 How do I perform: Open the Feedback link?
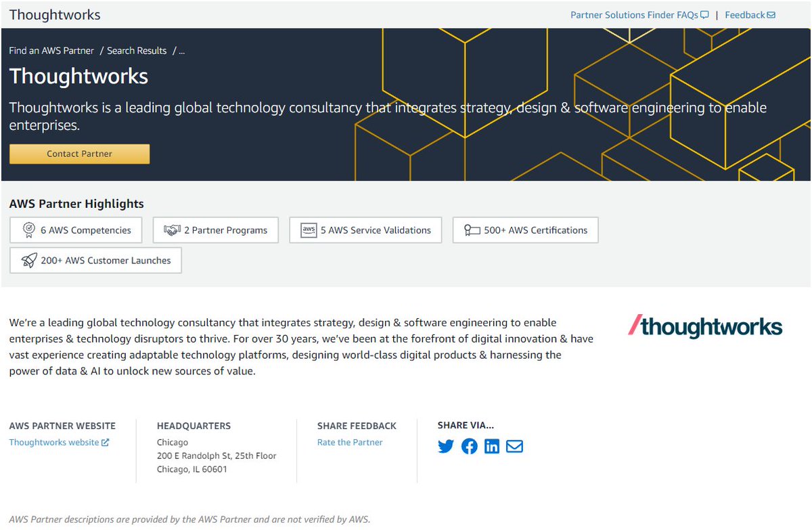[750, 15]
